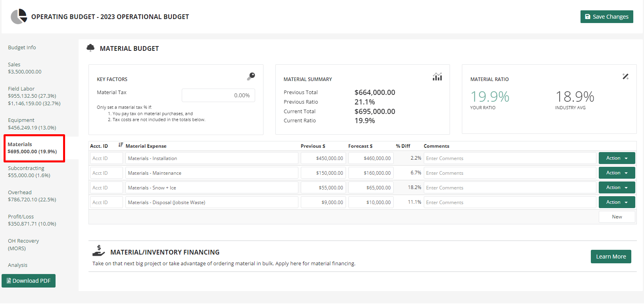The image size is (644, 305).
Task: Open Subcontracting section
Action: tap(29, 172)
